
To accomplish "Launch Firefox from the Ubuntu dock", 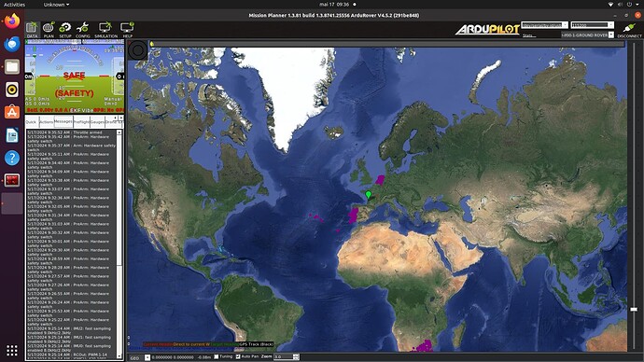I will [12, 21].
